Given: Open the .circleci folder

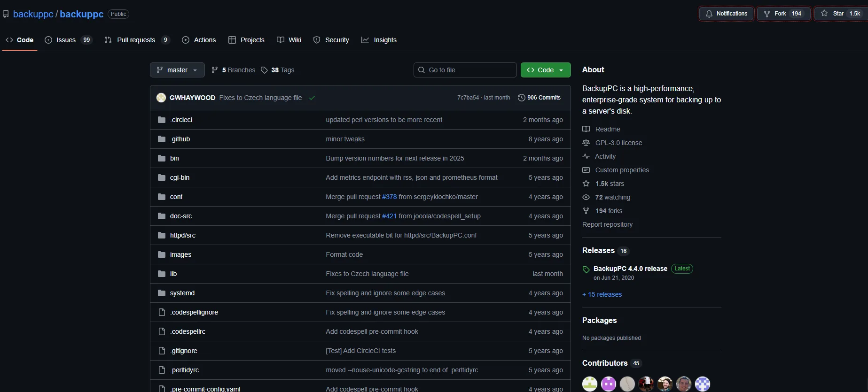Looking at the screenshot, I should [x=181, y=120].
